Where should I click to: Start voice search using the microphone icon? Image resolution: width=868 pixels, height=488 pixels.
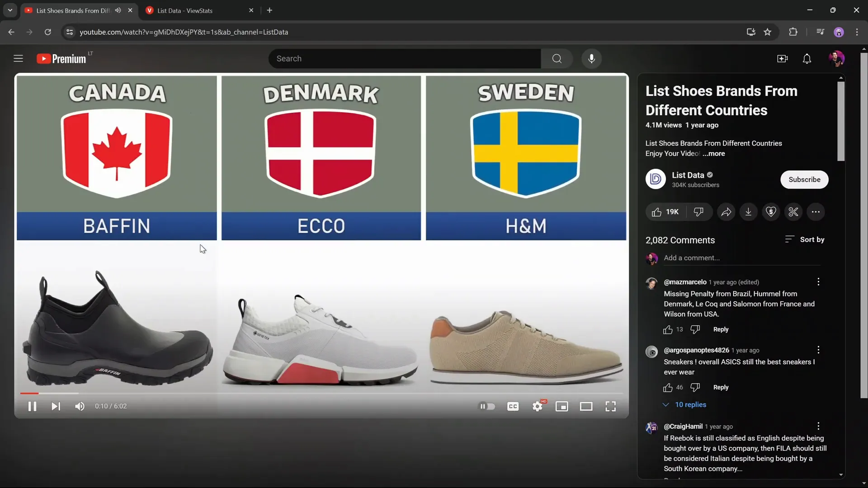[x=591, y=59]
